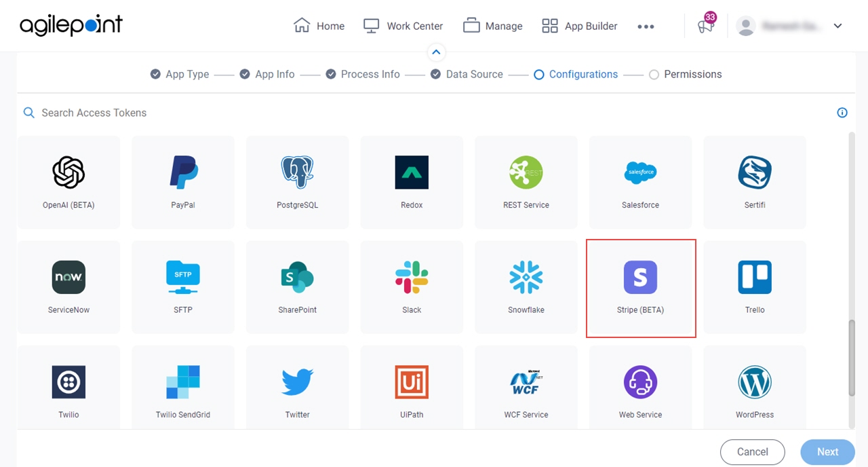The image size is (868, 467).
Task: Go to the App Info step
Action: coord(267,75)
